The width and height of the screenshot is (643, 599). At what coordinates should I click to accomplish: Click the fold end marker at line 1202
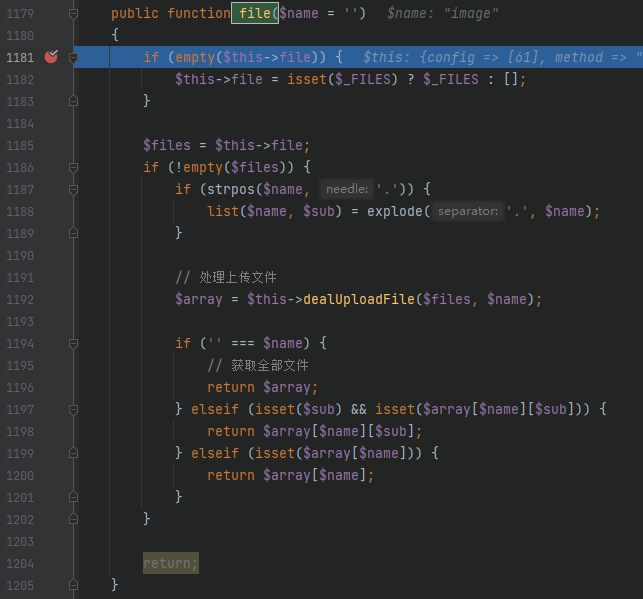73,519
